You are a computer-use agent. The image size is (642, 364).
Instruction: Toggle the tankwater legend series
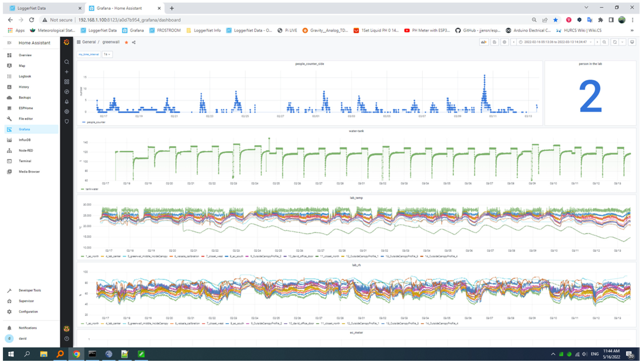92,189
